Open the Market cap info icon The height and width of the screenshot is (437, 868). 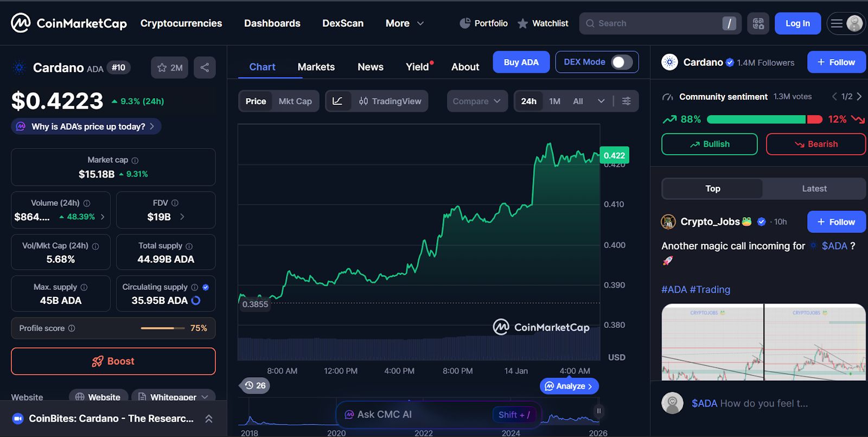[135, 160]
